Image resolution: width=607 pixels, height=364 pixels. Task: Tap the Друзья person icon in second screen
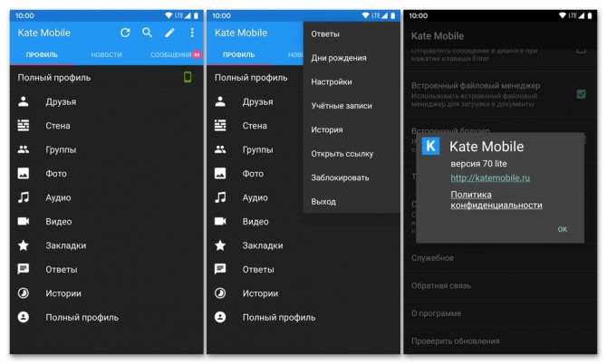220,101
